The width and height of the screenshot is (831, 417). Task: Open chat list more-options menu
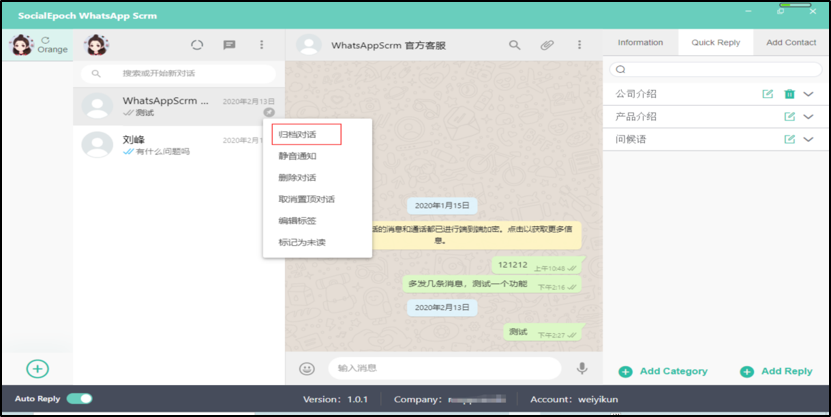[261, 45]
